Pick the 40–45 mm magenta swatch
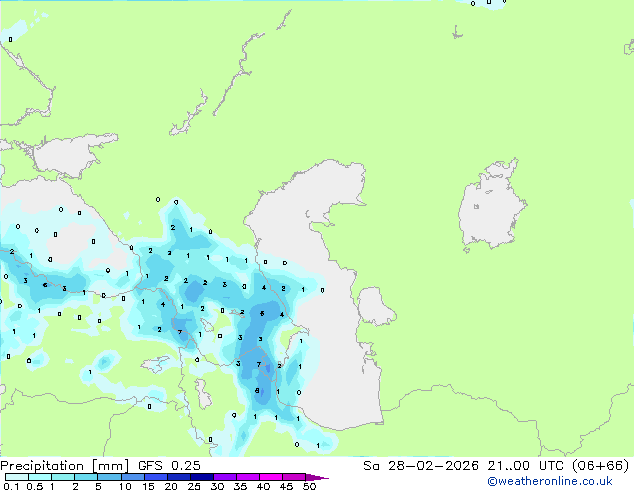The image size is (634, 490). (x=271, y=477)
